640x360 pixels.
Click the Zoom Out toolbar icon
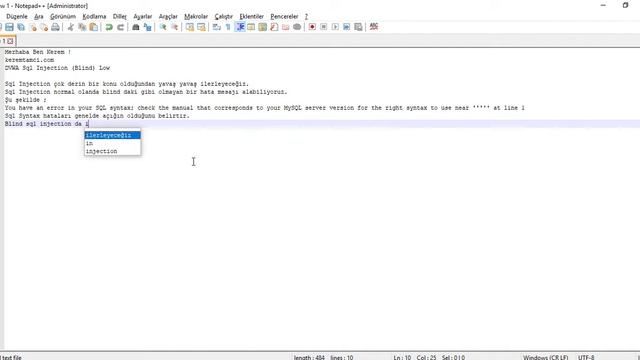point(174,27)
